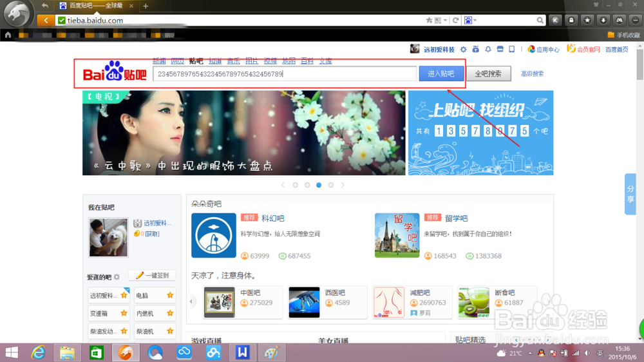Open the browser skin shirt icon
The height and width of the screenshot is (362, 644).
[596, 5]
